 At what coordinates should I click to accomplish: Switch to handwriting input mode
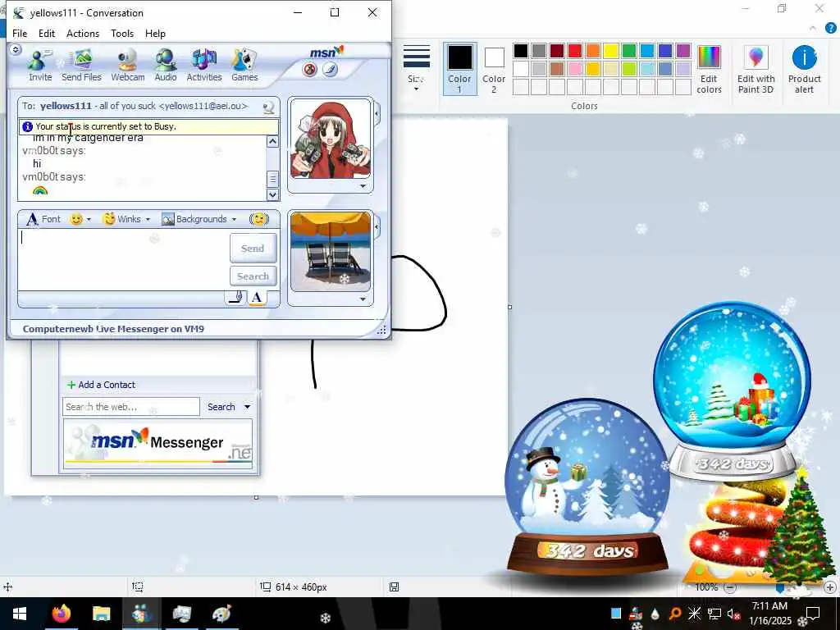[x=235, y=298]
